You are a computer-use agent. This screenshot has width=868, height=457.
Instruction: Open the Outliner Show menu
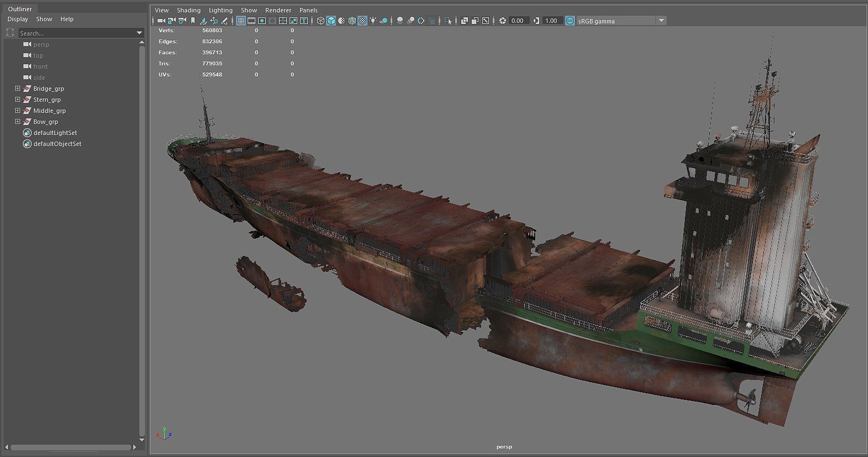coord(44,19)
